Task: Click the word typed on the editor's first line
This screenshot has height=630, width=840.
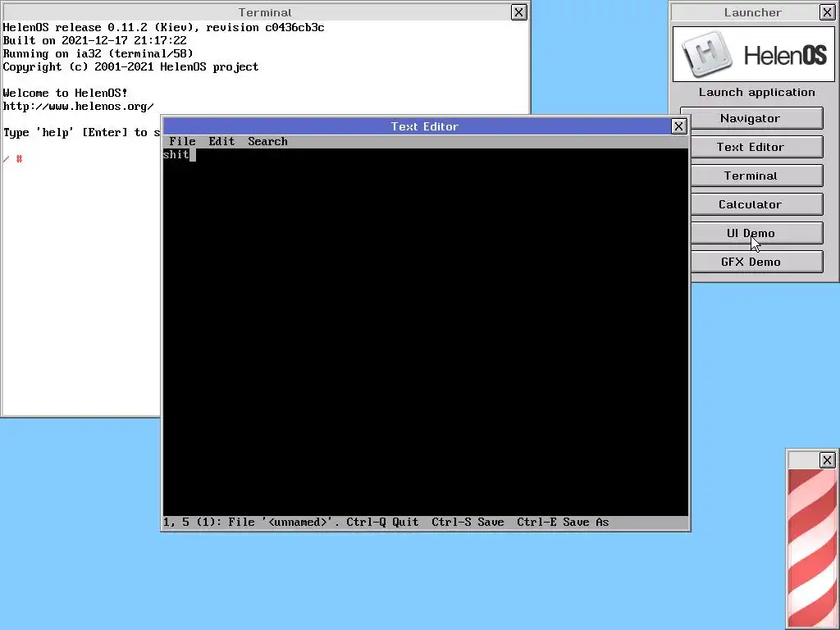Action: (x=176, y=154)
